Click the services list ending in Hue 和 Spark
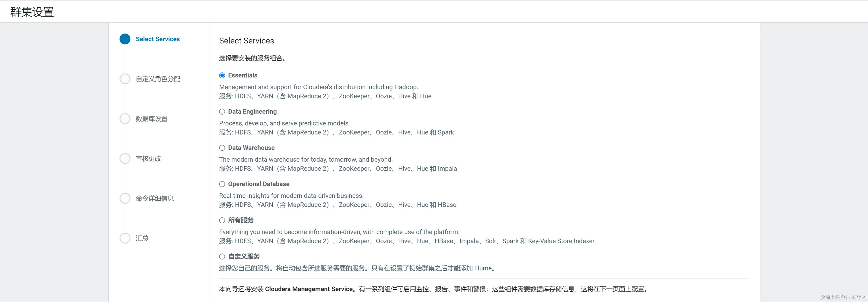868x302 pixels. pos(336,132)
